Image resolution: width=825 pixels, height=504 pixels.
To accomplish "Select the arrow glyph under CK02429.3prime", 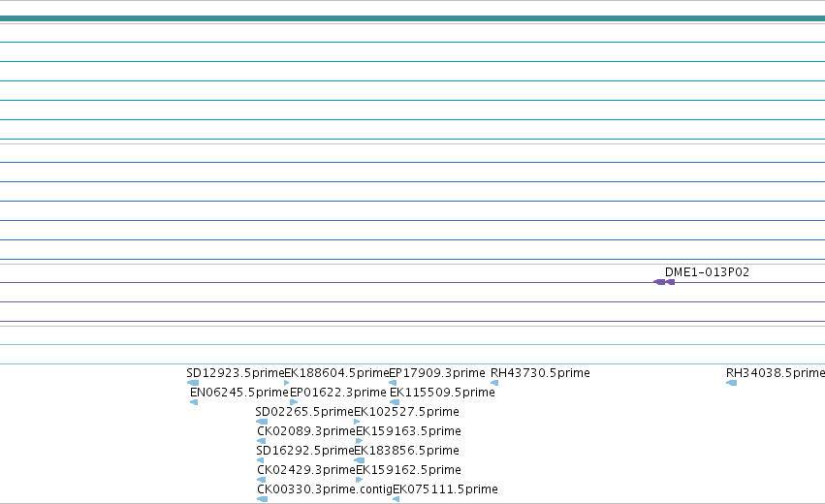I will pyautogui.click(x=261, y=480).
